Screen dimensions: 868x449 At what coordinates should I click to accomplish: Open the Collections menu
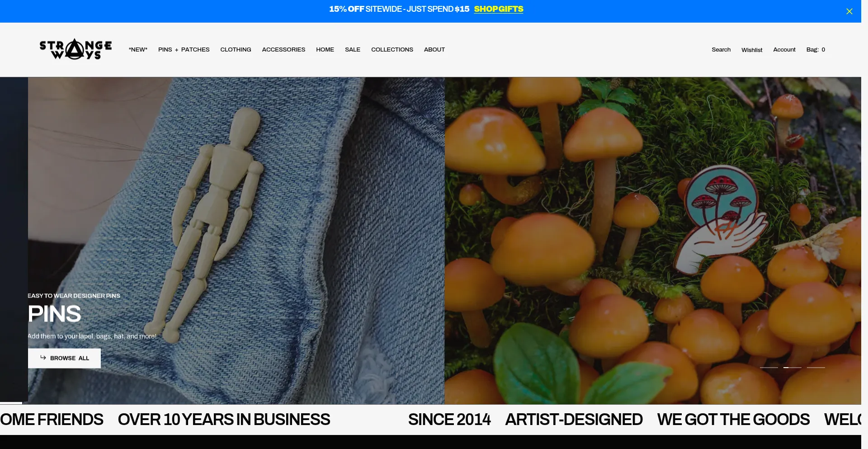tap(392, 50)
